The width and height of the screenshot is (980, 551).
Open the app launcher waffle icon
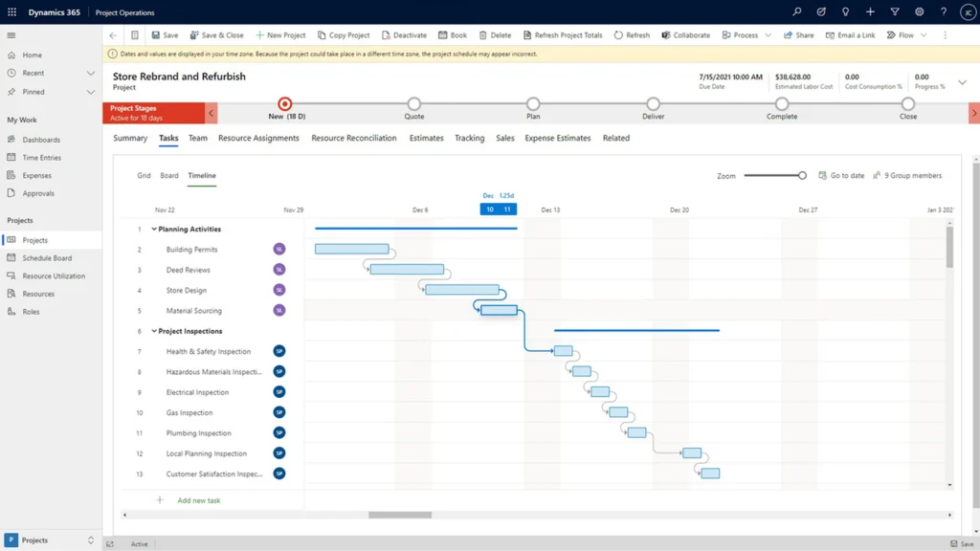pos(12,12)
